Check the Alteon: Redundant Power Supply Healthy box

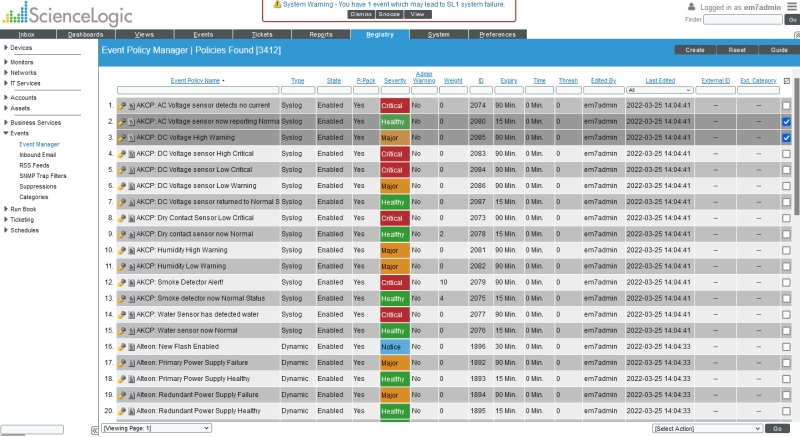pos(786,411)
